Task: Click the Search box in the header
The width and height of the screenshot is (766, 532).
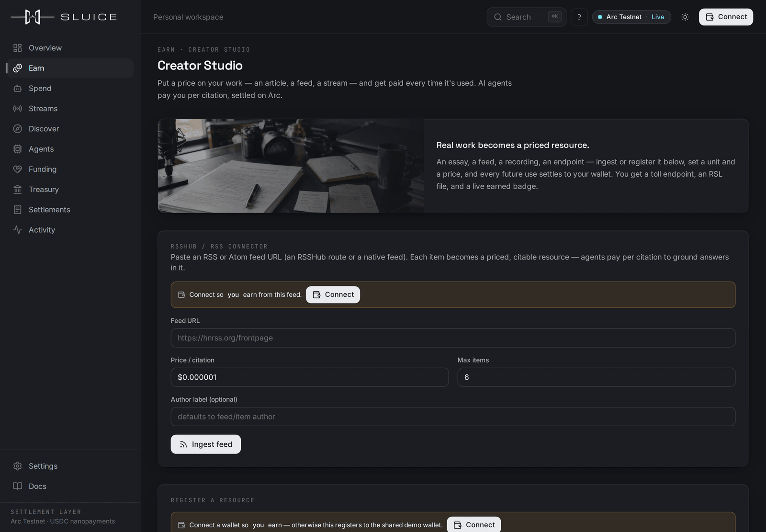Action: tap(527, 17)
